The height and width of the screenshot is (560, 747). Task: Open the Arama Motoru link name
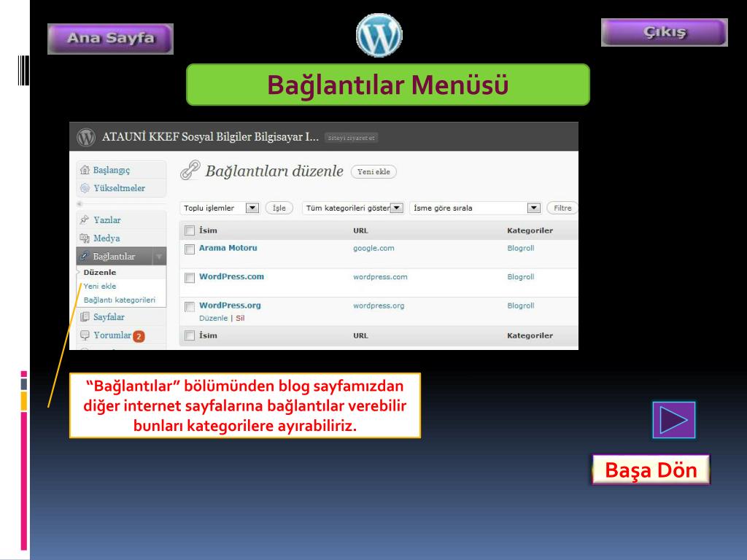pos(228,248)
